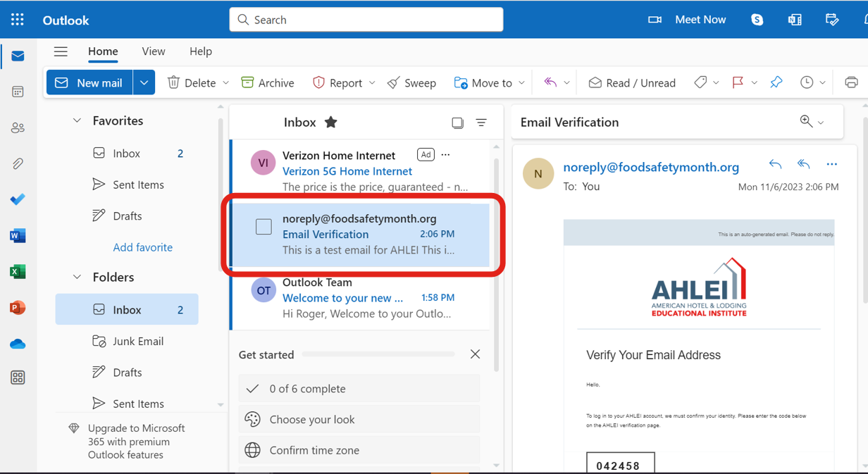This screenshot has width=868, height=474.
Task: Open More apps icon in left rail
Action: (18, 378)
